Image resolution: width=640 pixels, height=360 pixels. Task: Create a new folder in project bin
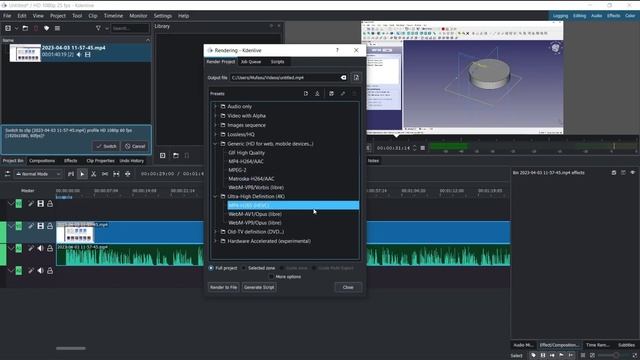[25, 28]
